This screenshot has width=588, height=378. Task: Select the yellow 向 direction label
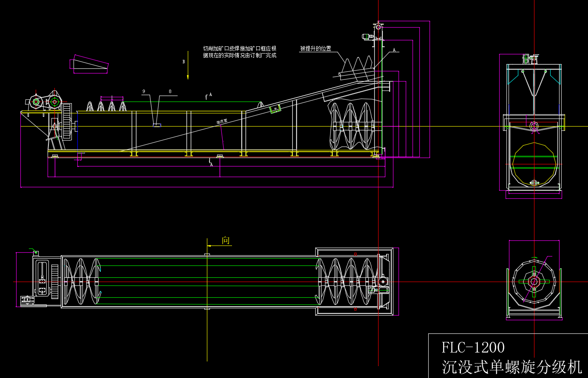226,240
